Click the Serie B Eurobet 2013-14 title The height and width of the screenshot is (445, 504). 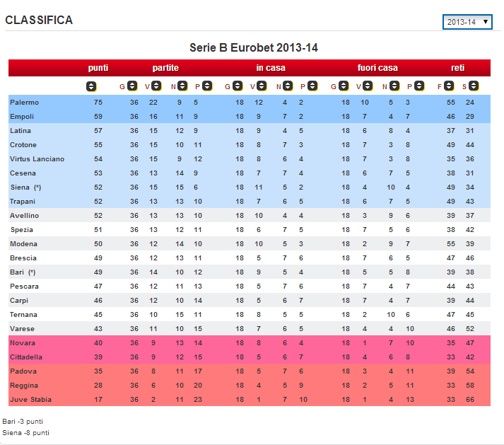pyautogui.click(x=254, y=48)
